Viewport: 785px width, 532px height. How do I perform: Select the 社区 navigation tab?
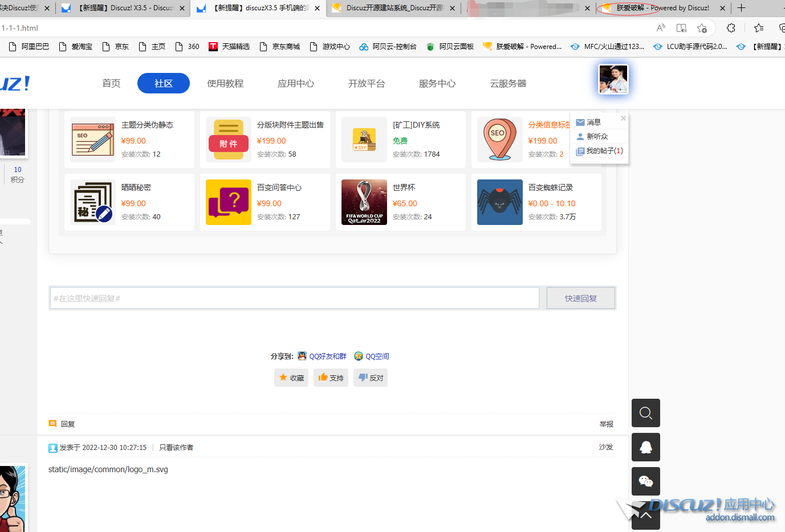tap(164, 83)
